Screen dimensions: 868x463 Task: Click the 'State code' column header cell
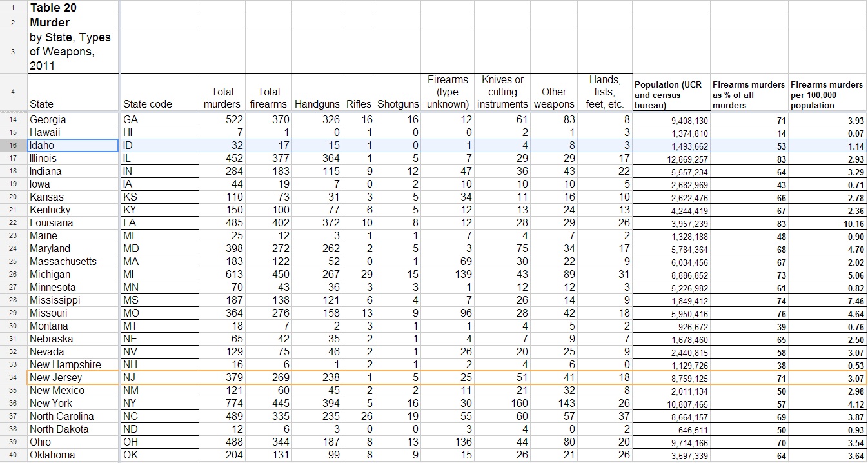pos(159,103)
